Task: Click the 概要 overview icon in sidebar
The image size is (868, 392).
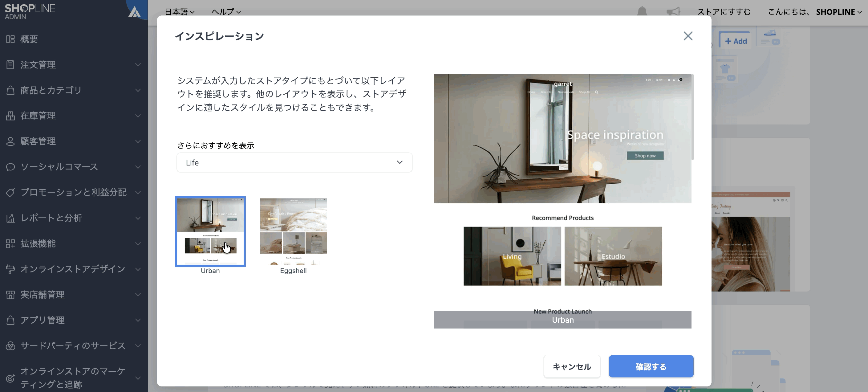Action: (x=10, y=39)
